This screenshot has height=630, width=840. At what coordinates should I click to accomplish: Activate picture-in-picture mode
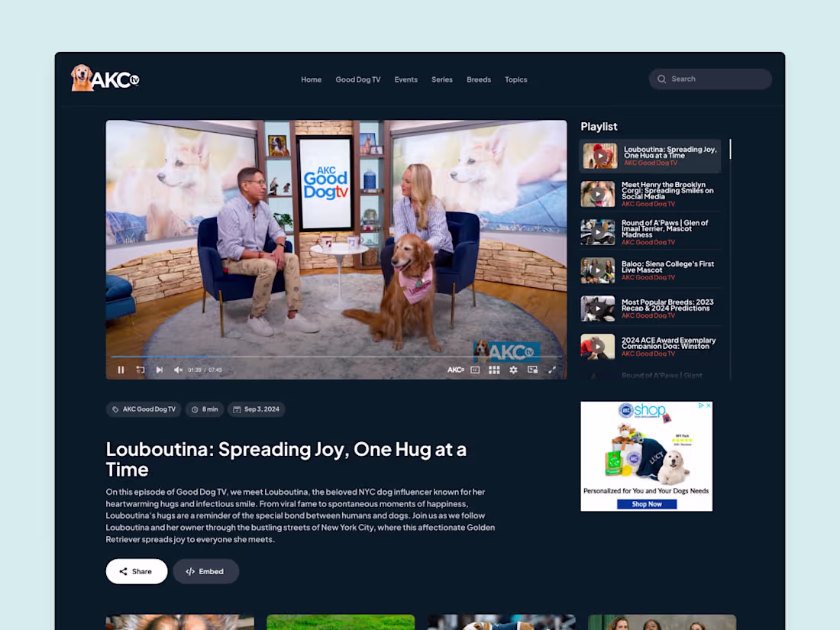(532, 370)
